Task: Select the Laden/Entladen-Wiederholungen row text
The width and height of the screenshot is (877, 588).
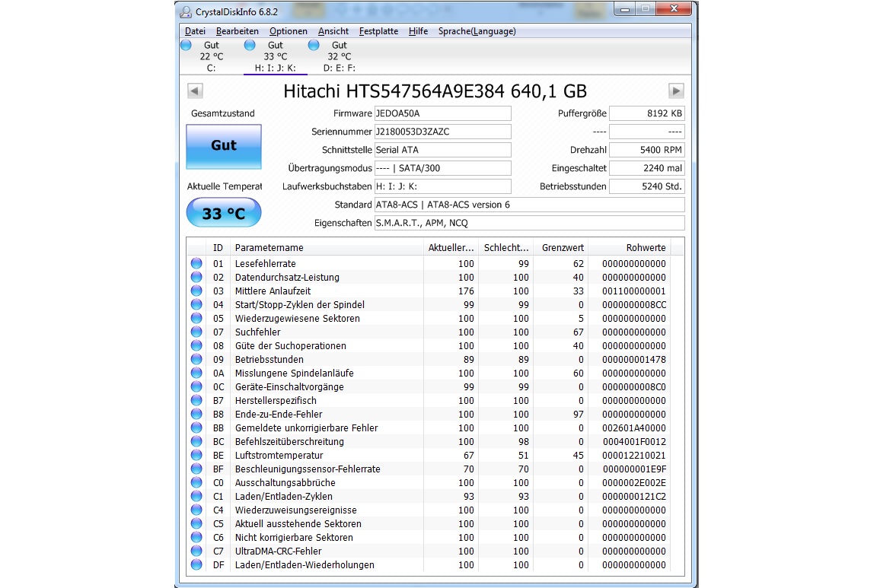Action: coord(305,565)
